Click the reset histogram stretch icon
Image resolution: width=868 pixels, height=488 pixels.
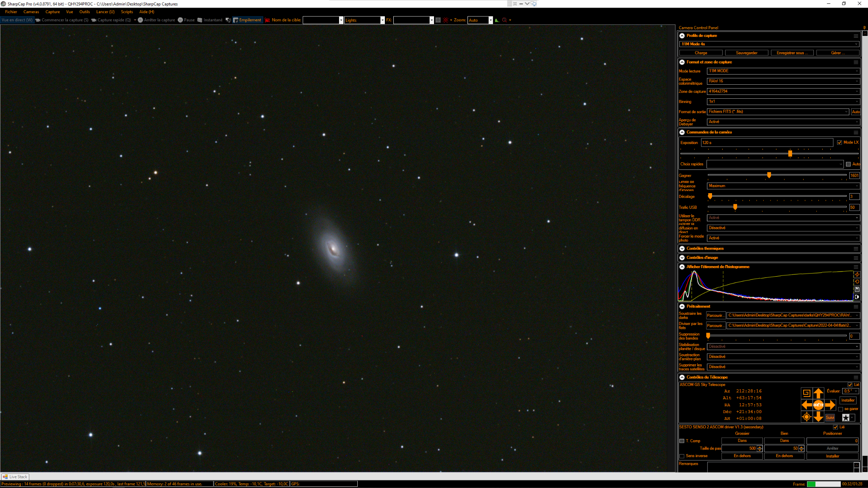point(857,282)
